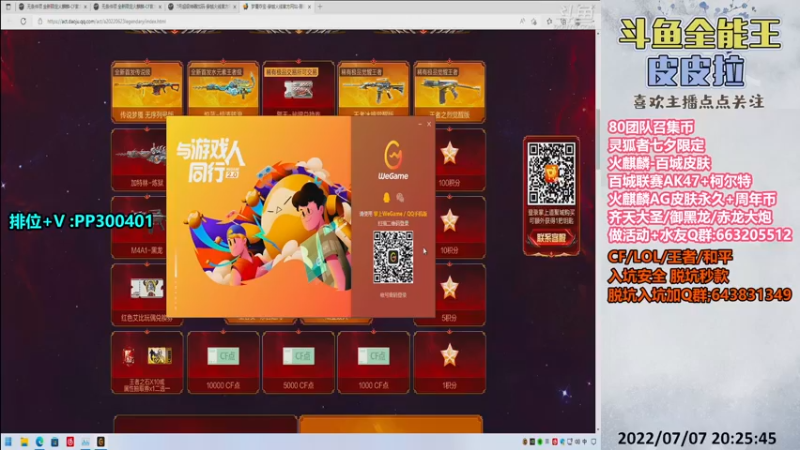The height and width of the screenshot is (450, 800).
Task: Click the WeGame login QR code
Action: 393,257
